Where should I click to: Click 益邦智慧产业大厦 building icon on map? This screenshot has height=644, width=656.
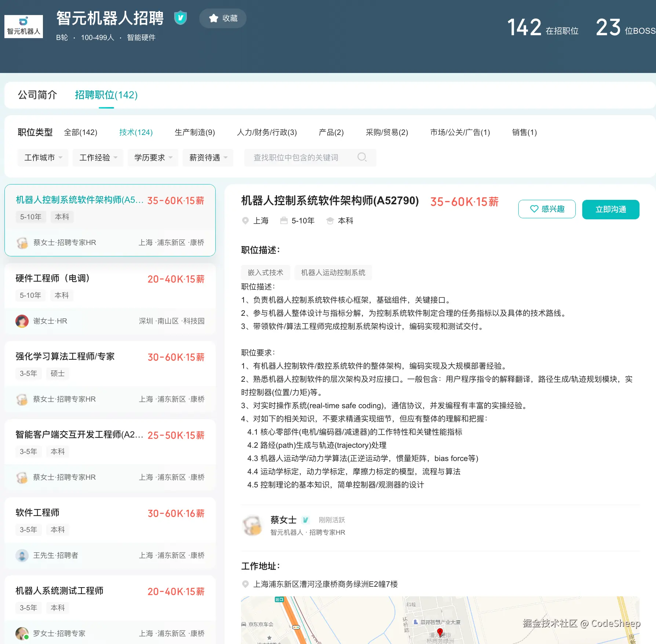coord(416,622)
